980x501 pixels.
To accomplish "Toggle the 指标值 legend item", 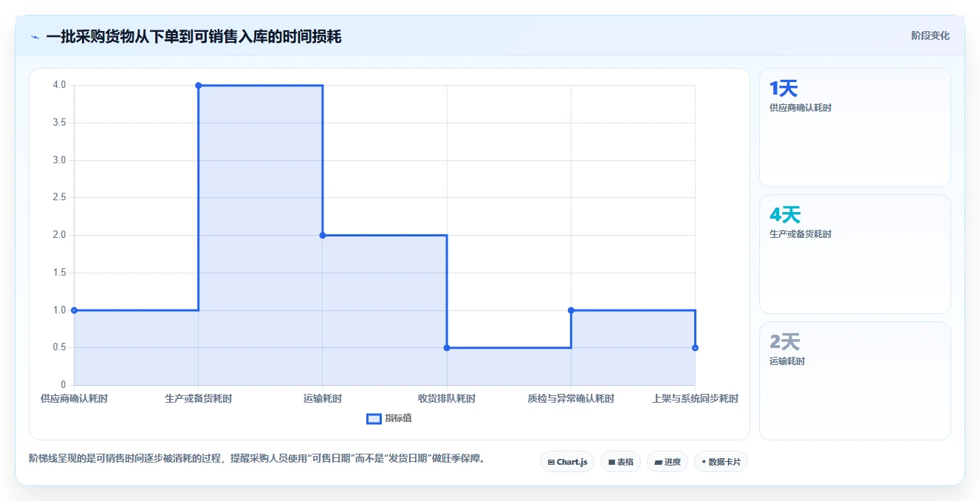I will (x=389, y=418).
